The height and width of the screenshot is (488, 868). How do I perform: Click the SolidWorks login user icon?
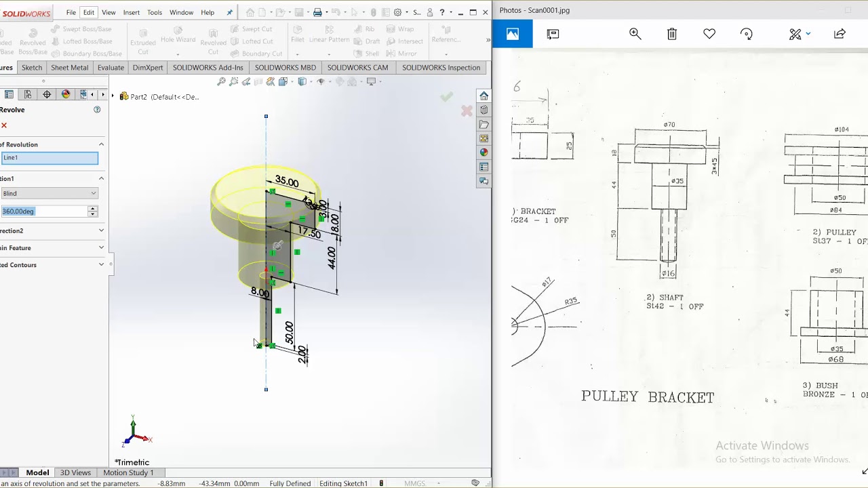tap(430, 12)
